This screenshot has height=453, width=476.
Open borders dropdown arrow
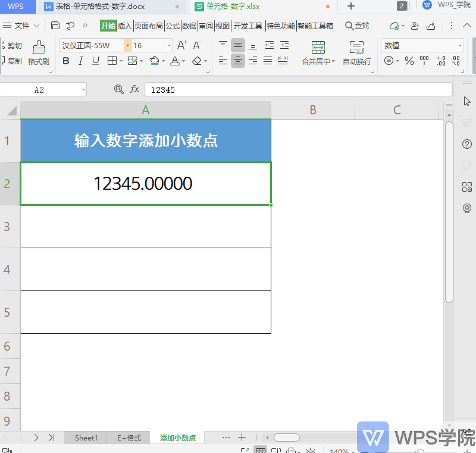click(121, 61)
